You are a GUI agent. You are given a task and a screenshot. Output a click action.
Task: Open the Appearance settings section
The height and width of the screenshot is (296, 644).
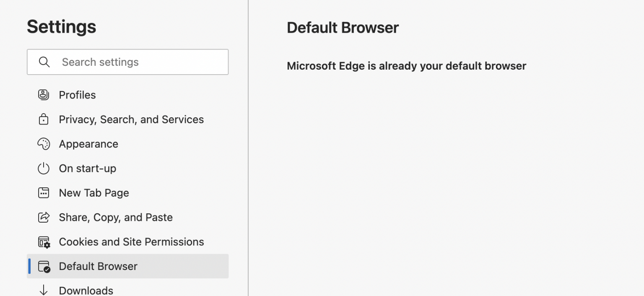[x=88, y=144]
